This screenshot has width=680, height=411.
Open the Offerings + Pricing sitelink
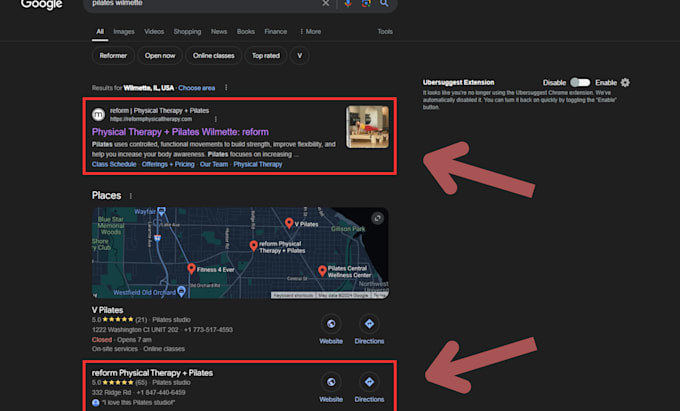tap(168, 164)
